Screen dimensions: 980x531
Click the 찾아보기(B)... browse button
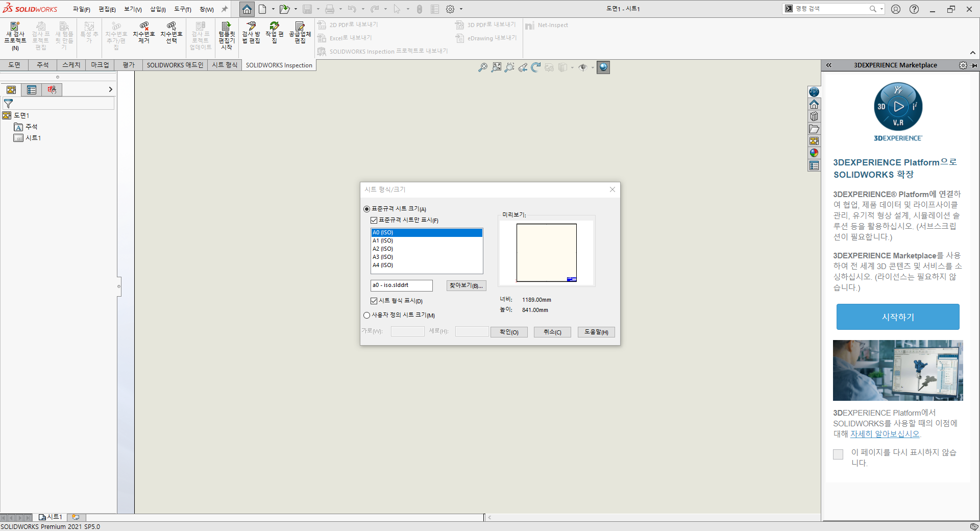point(466,285)
